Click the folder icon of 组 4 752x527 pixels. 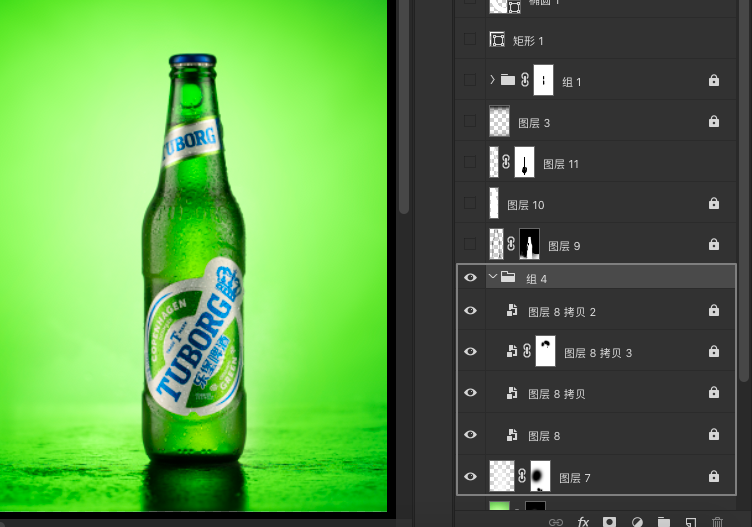pos(508,277)
